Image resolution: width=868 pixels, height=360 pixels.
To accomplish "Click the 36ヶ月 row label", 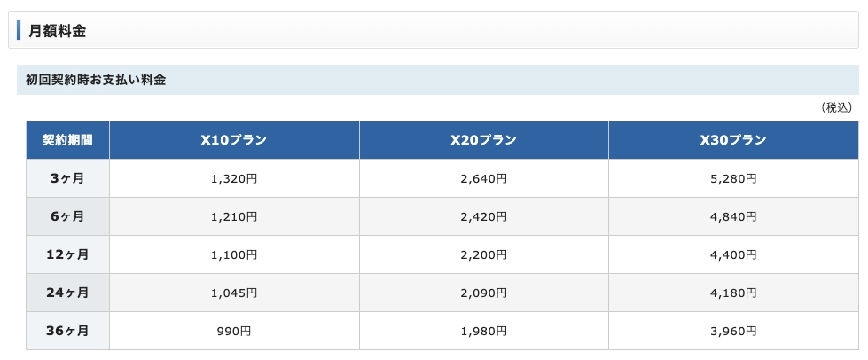I will 67,332.
